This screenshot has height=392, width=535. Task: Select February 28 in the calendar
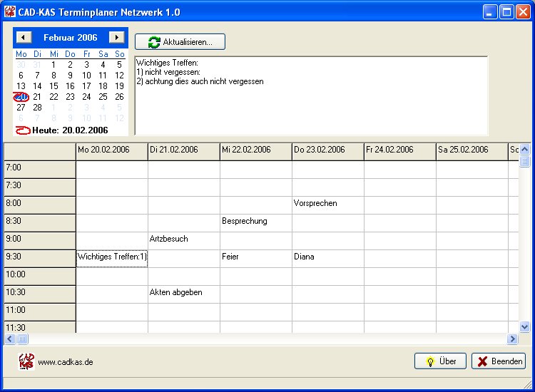click(37, 108)
